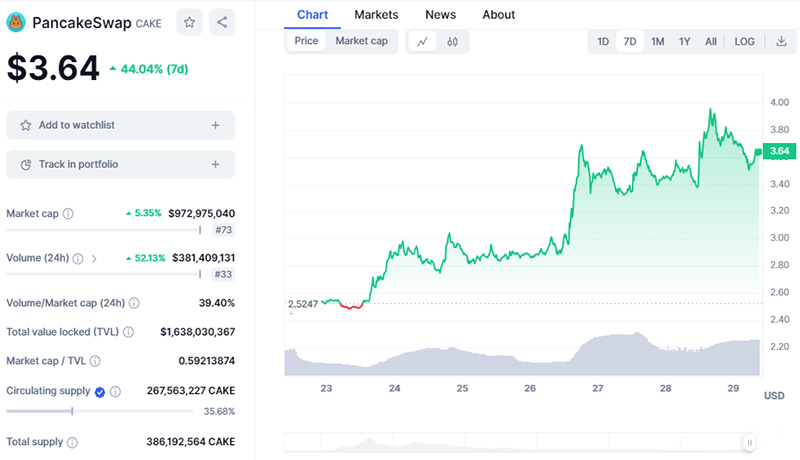The width and height of the screenshot is (800, 460).
Task: Click the pie chart portfolio icon
Action: 26,164
